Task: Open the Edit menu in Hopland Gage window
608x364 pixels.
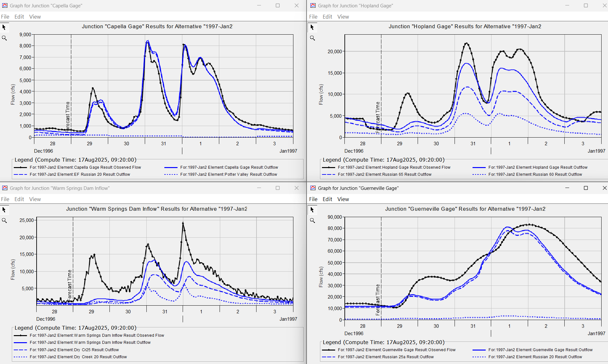Action: (x=327, y=17)
